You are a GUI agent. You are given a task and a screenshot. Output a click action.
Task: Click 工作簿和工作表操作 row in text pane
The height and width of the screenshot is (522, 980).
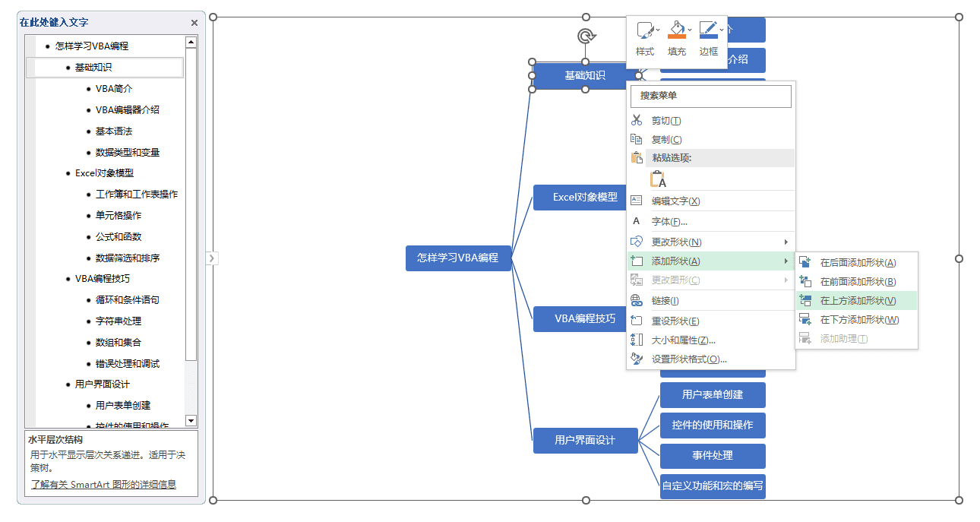coord(137,194)
